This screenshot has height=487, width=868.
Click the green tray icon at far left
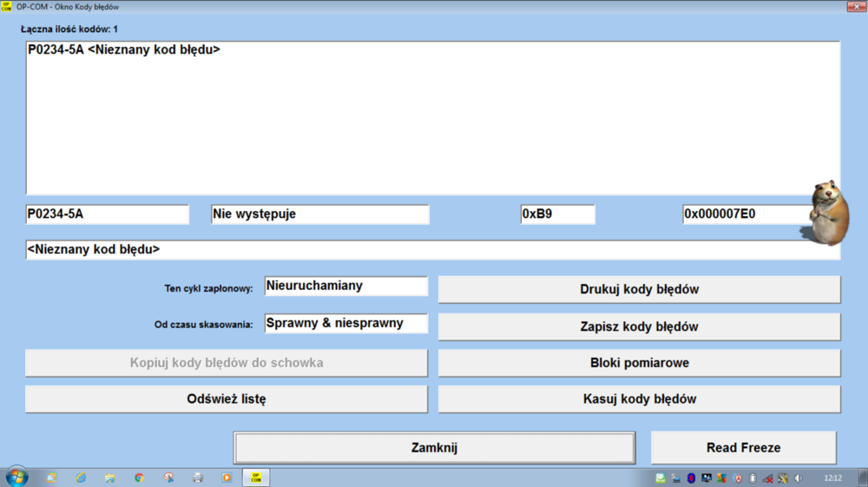(x=661, y=478)
